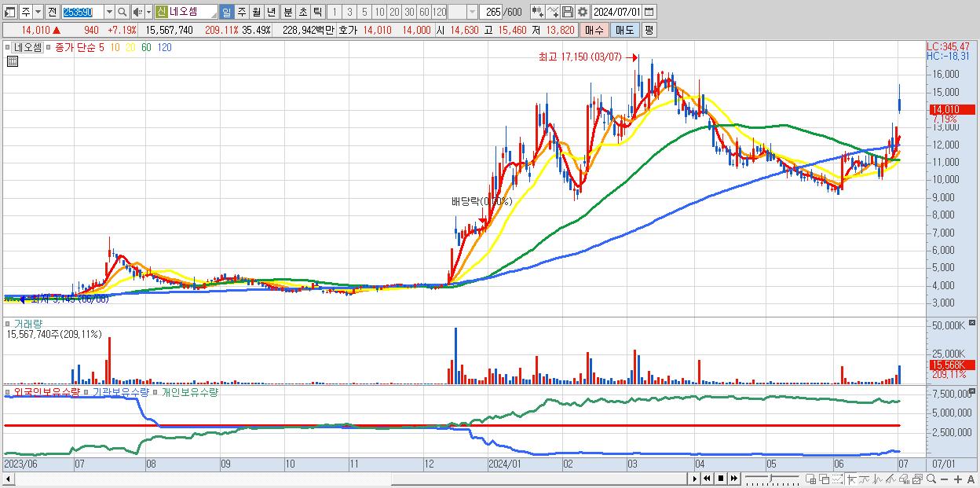This screenshot has height=488, width=980.
Task: Open the dropdown arrow next to speaker icon
Action: click(x=148, y=12)
